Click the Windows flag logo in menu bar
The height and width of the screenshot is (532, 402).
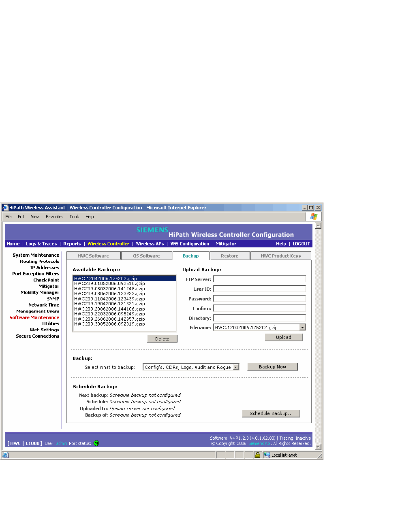tap(314, 217)
